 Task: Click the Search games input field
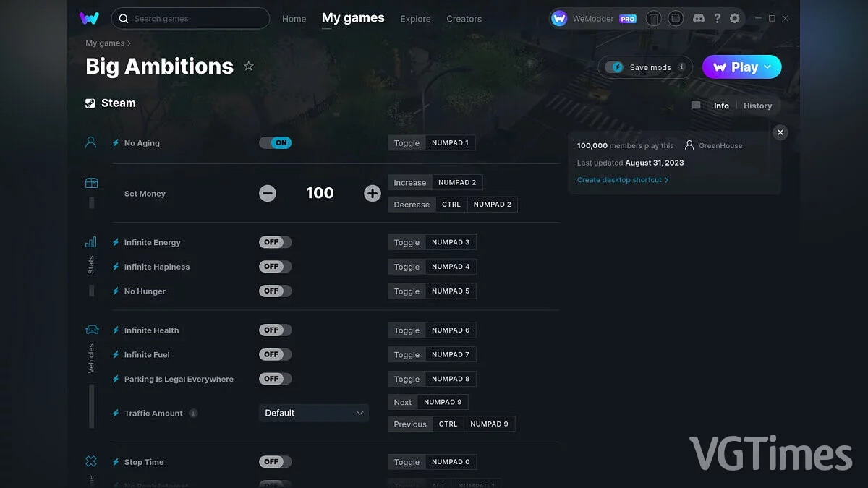[195, 19]
